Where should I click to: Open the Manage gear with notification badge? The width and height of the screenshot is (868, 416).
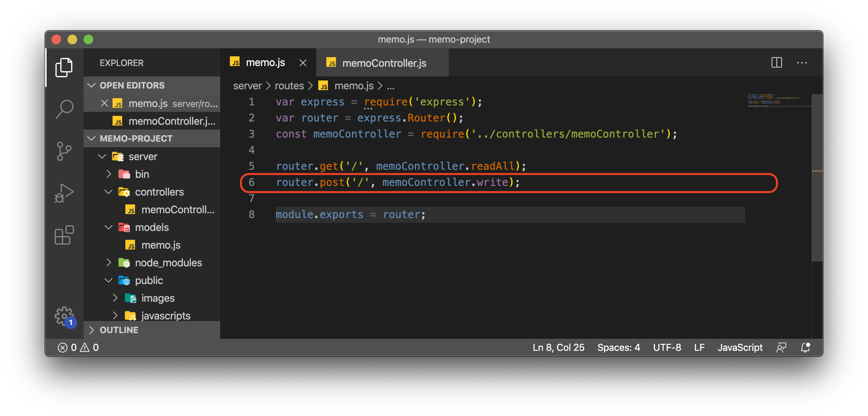coord(64,317)
